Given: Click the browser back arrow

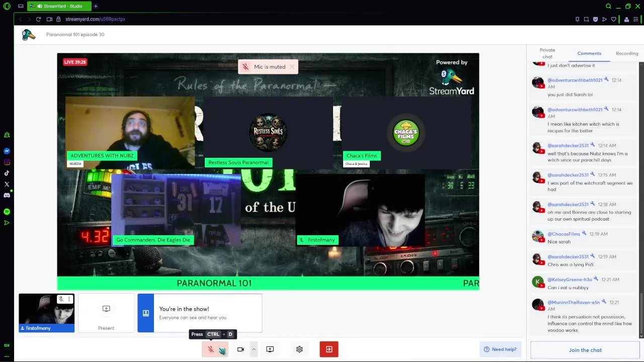Looking at the screenshot, I should click(21, 19).
